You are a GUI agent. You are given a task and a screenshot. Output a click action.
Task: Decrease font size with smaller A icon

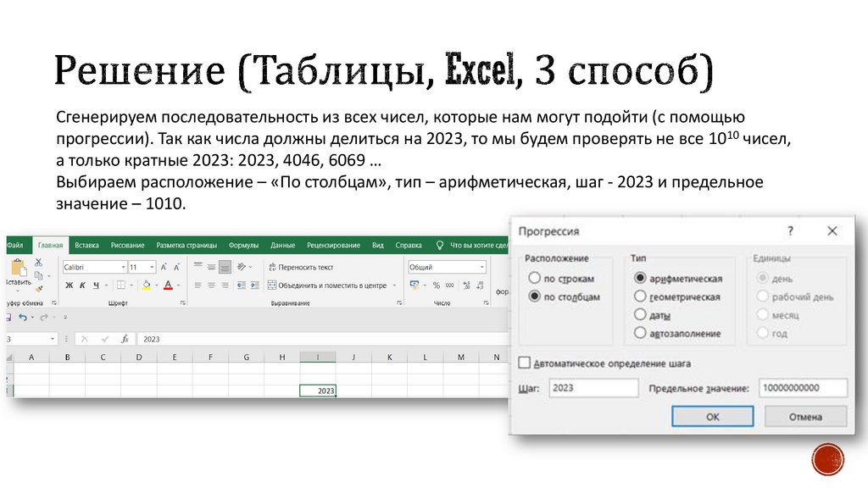pyautogui.click(x=176, y=267)
